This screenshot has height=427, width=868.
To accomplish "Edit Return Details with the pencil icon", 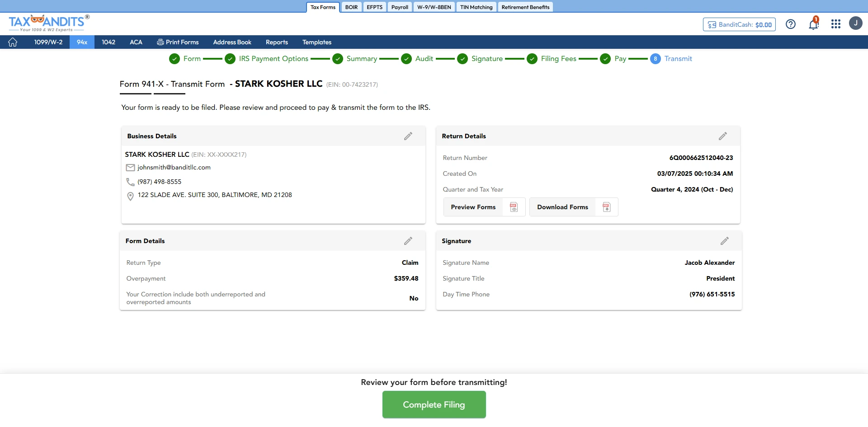I will coord(723,136).
